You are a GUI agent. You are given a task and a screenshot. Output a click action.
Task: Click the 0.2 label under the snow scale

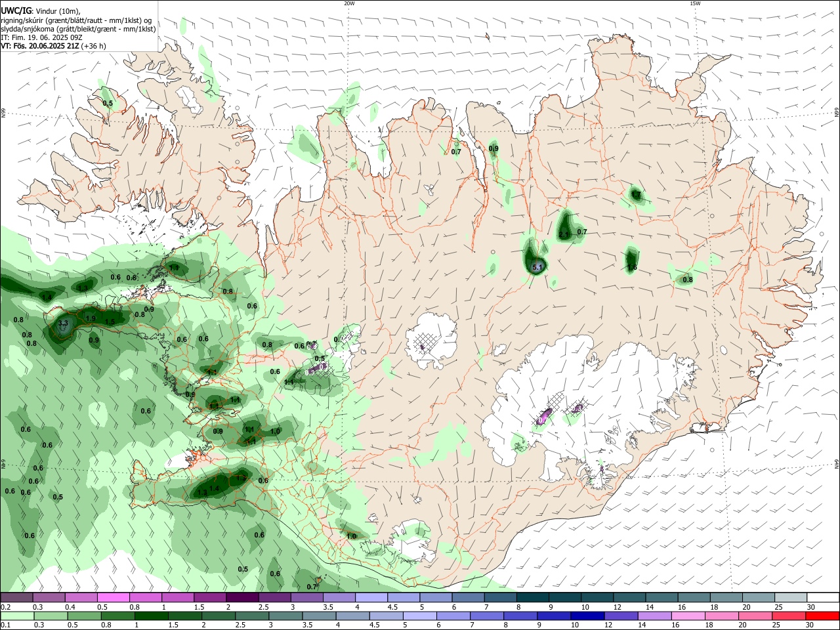(5, 607)
